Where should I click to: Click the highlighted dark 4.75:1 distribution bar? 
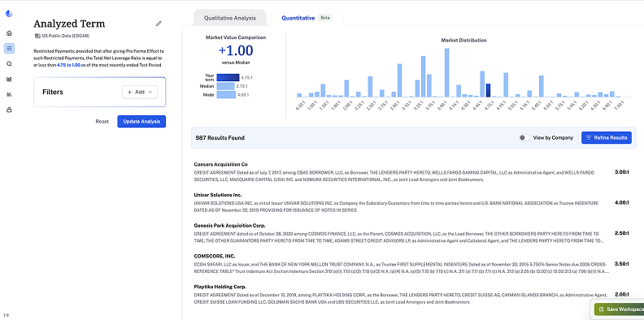[488, 90]
